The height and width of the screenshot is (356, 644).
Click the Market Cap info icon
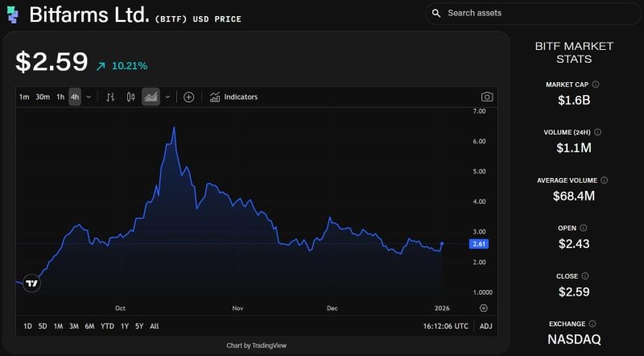[x=596, y=84]
